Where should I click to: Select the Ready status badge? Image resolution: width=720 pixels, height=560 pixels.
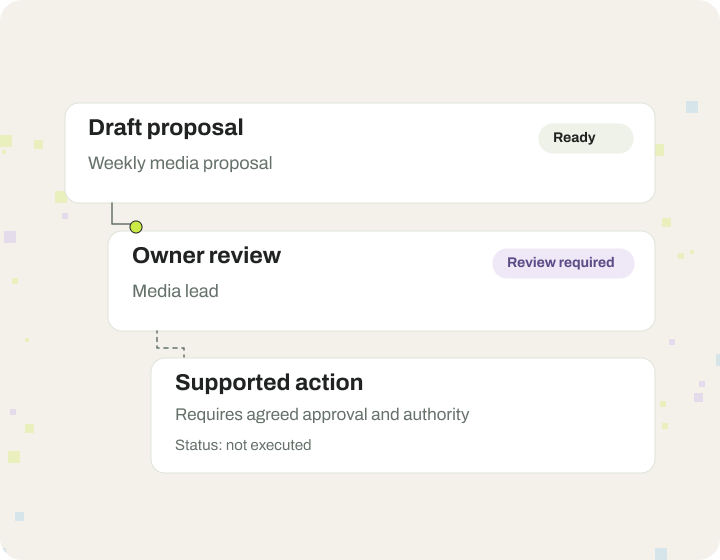[586, 138]
